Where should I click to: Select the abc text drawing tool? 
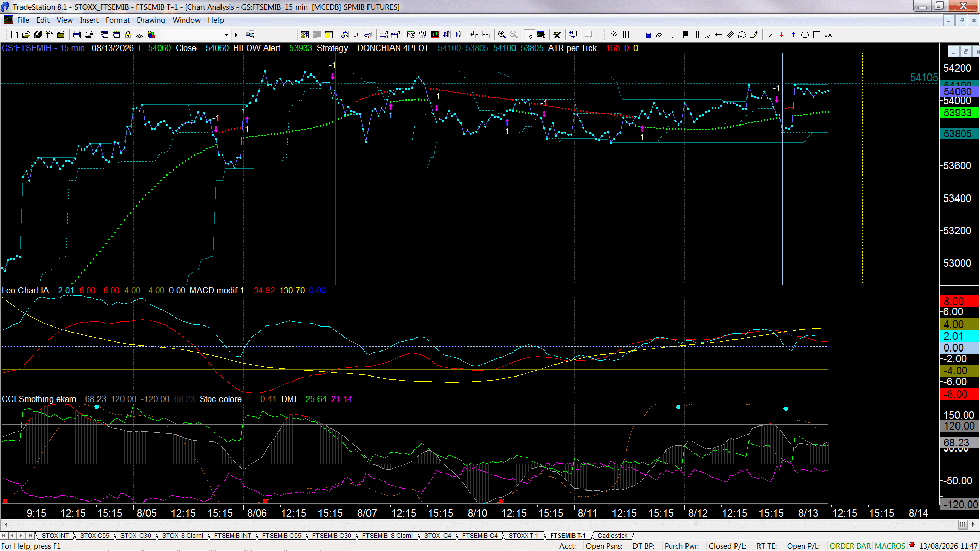click(829, 35)
